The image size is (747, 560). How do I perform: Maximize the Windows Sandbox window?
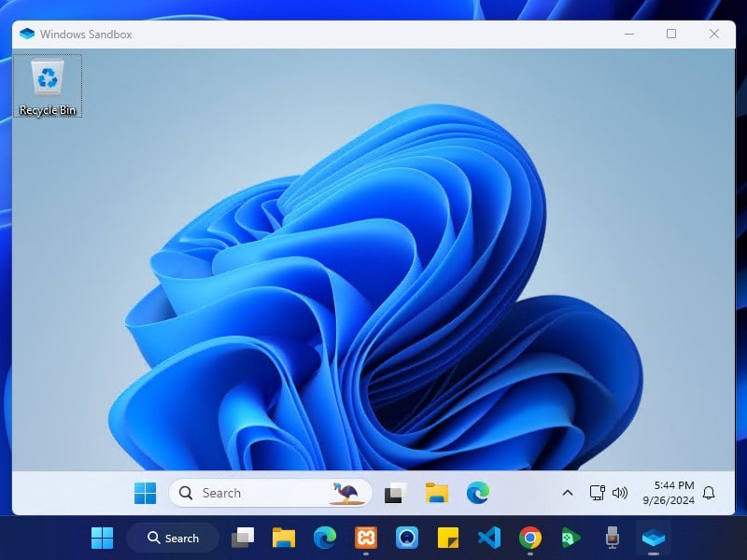tap(670, 35)
